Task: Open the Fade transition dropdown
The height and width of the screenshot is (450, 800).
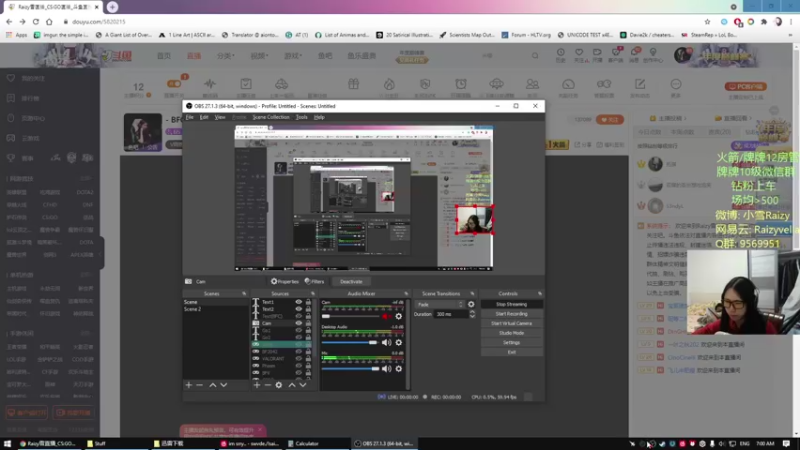Action: [x=440, y=305]
